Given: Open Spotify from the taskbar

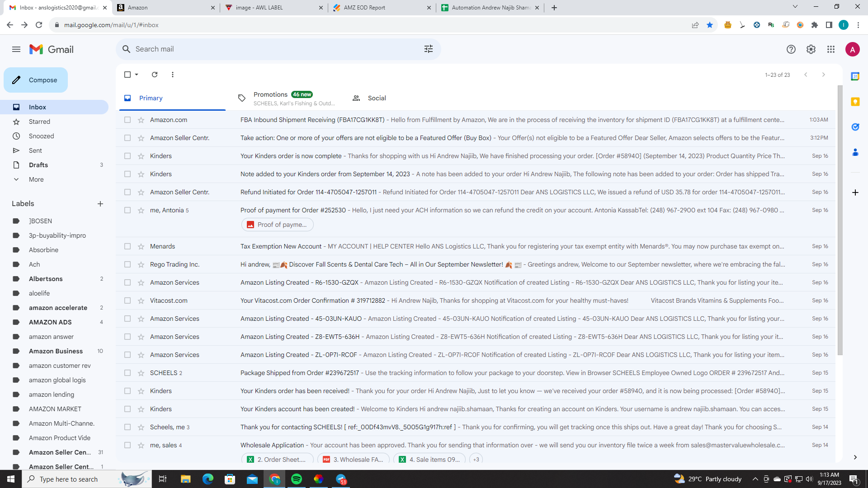Looking at the screenshot, I should coord(297,479).
